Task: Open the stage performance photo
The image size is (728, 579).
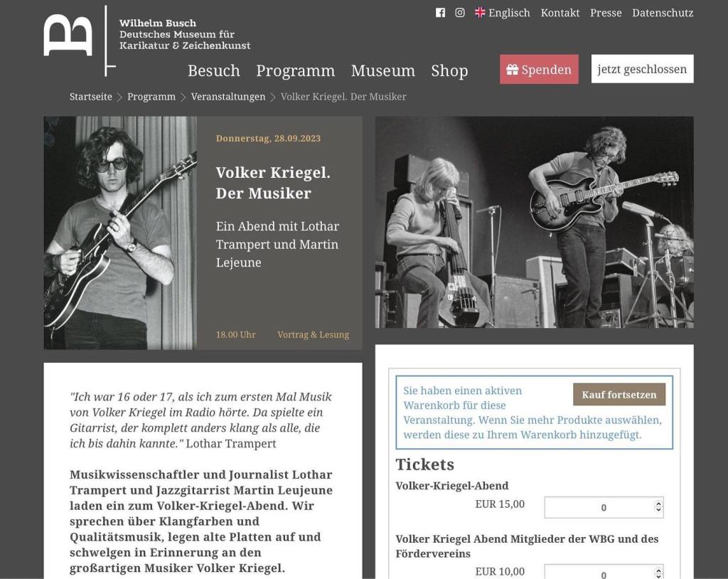Action: pos(535,222)
